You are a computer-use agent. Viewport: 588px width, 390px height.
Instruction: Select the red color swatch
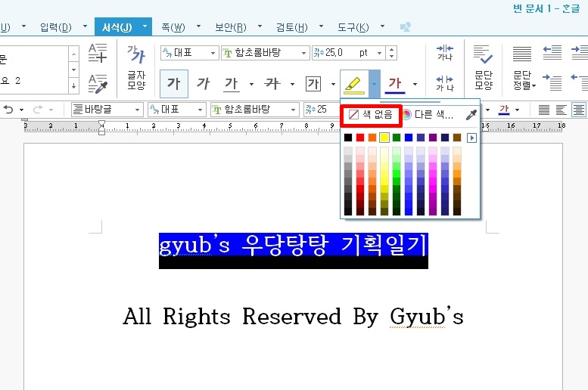(x=360, y=138)
